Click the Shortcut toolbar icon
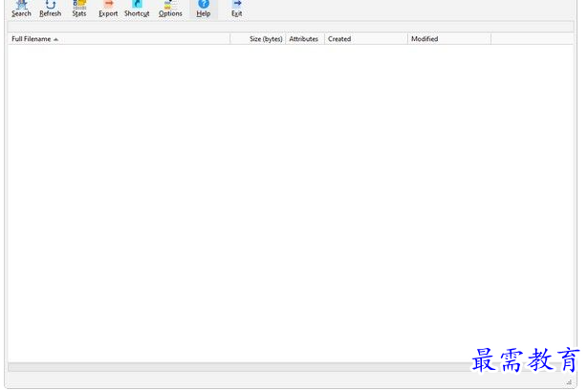The image size is (588, 390). 137,9
